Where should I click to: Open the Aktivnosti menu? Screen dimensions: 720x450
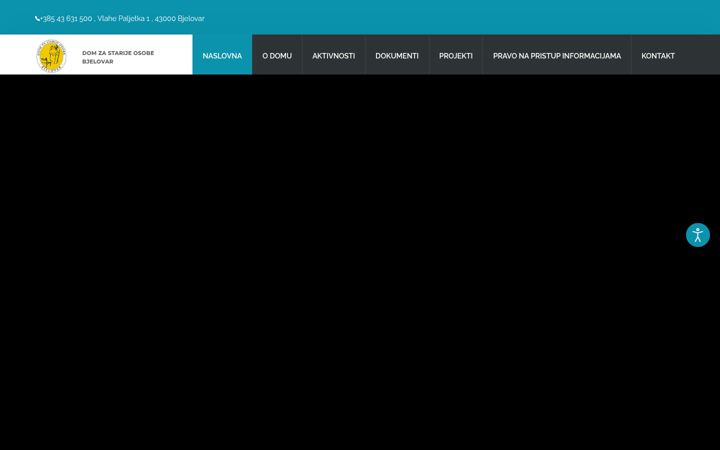333,55
